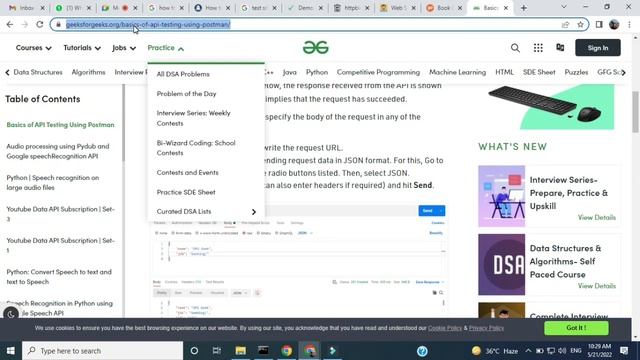Open Data Structures topic link

[38, 72]
